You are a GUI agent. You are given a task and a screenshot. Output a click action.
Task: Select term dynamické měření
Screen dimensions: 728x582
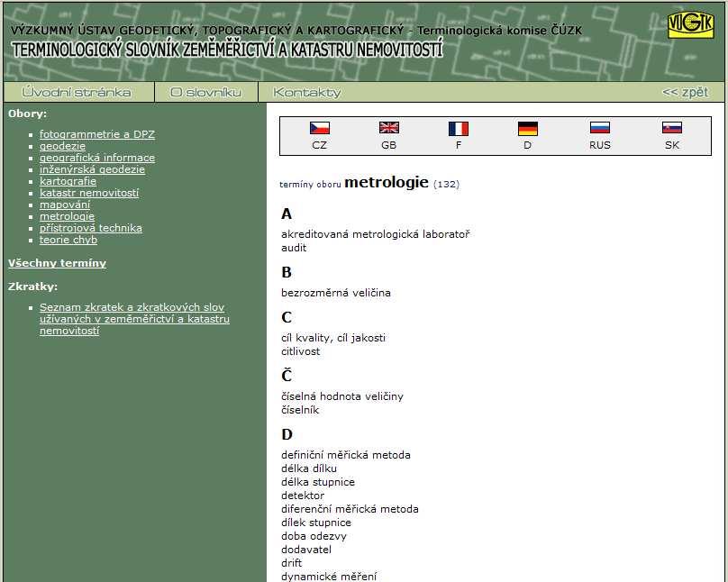(x=329, y=577)
